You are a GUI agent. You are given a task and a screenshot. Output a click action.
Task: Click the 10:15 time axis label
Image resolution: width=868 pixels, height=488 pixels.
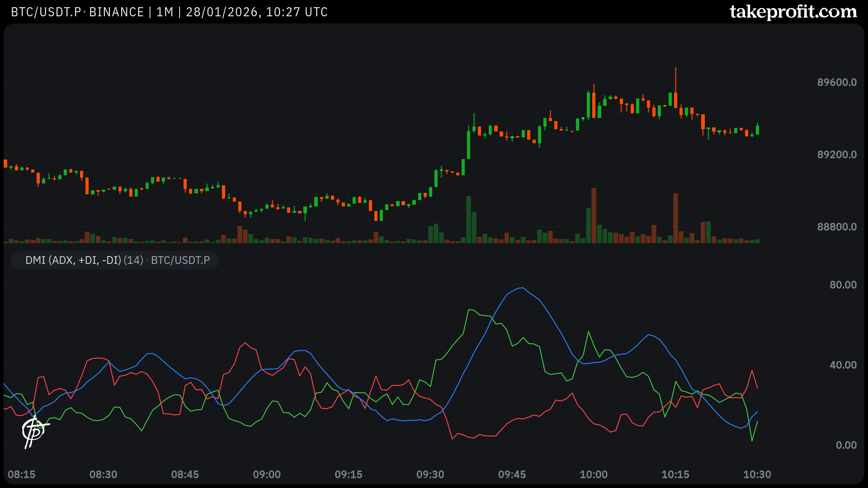675,474
